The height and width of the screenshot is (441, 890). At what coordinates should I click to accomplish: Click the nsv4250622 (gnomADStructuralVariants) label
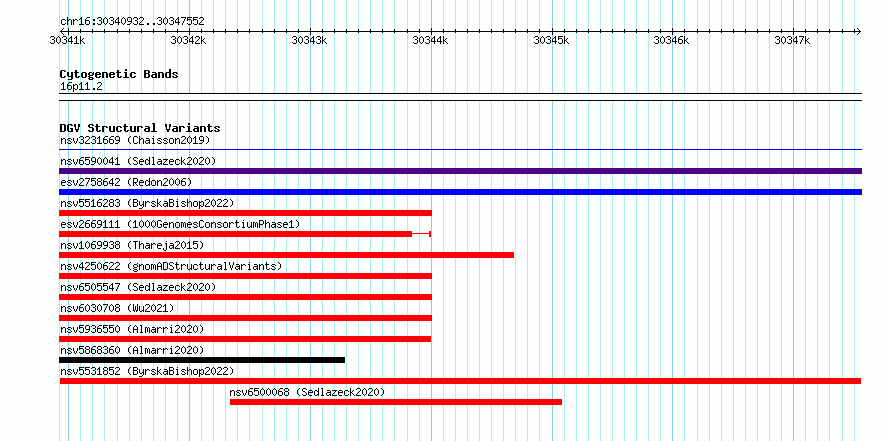click(x=171, y=266)
